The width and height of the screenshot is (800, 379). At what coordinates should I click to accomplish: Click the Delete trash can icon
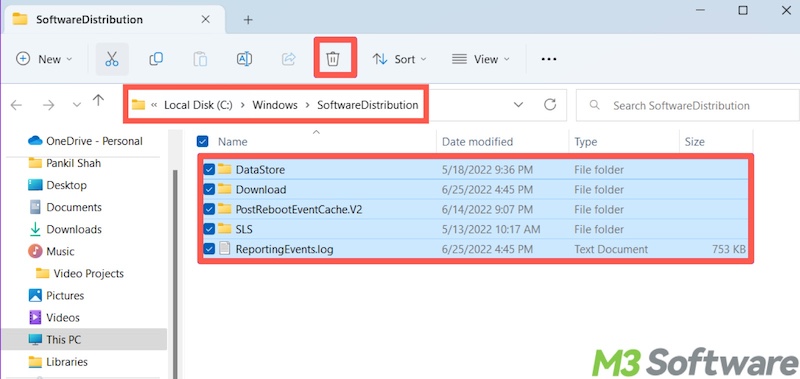(x=333, y=59)
